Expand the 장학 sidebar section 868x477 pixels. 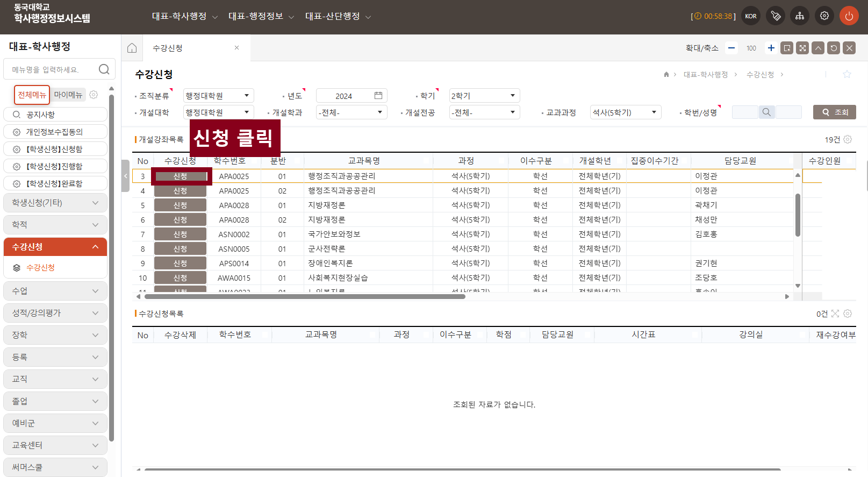pyautogui.click(x=55, y=335)
